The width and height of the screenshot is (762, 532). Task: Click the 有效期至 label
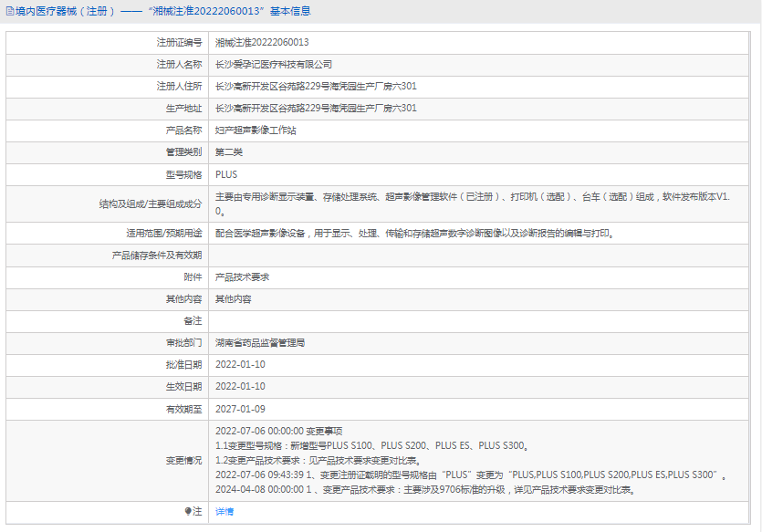pos(183,409)
